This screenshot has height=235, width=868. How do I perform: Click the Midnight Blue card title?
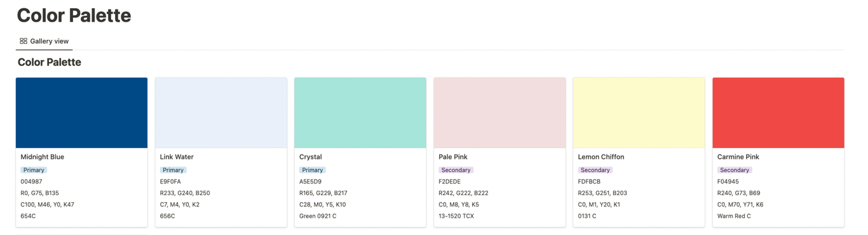43,157
